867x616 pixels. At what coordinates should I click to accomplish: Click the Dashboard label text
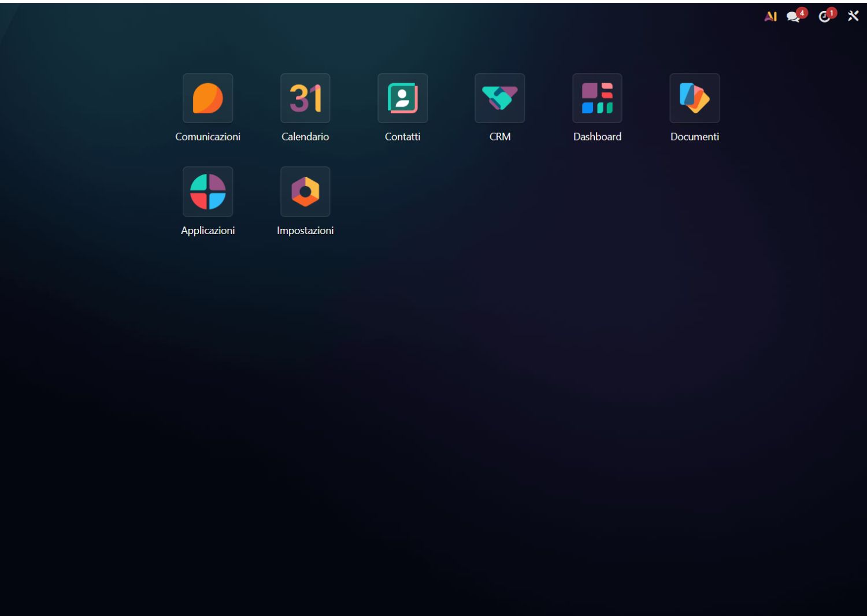(598, 137)
